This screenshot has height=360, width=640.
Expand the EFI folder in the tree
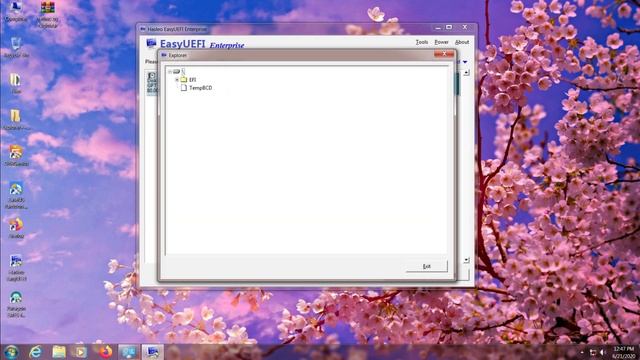(177, 80)
